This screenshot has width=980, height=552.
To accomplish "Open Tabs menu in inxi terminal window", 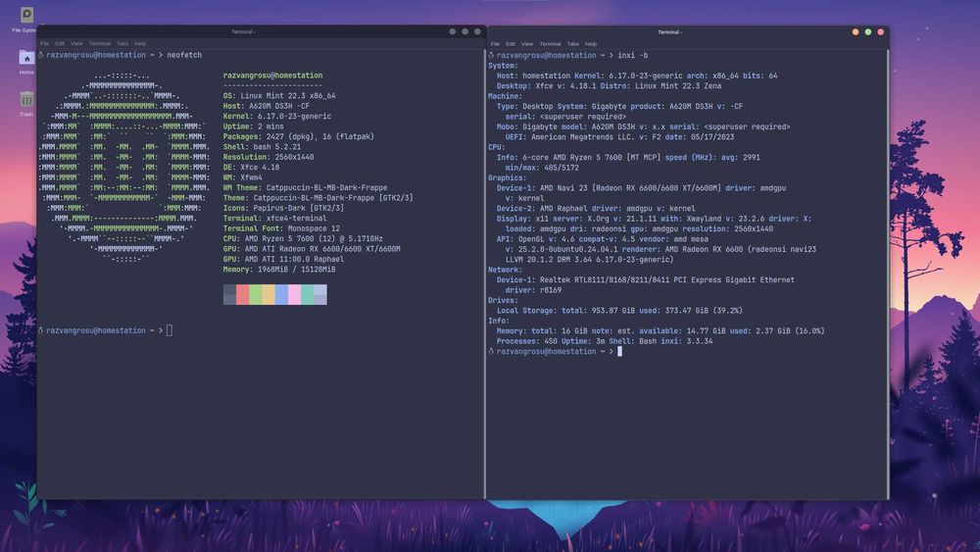I will 573,44.
